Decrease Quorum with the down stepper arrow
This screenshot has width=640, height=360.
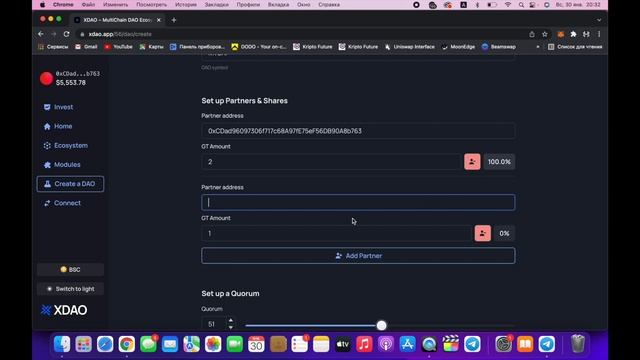tap(231, 327)
